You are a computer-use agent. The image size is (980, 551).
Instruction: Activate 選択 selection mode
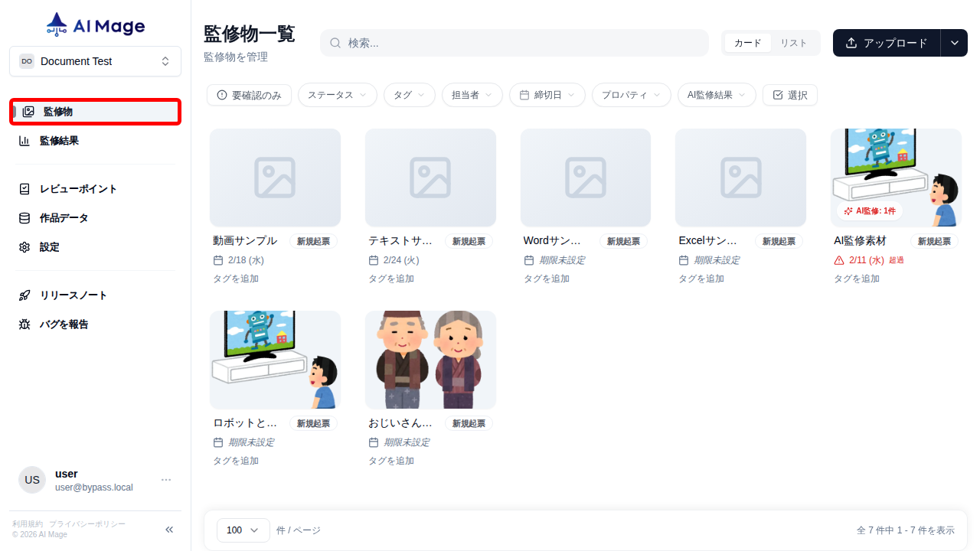789,95
